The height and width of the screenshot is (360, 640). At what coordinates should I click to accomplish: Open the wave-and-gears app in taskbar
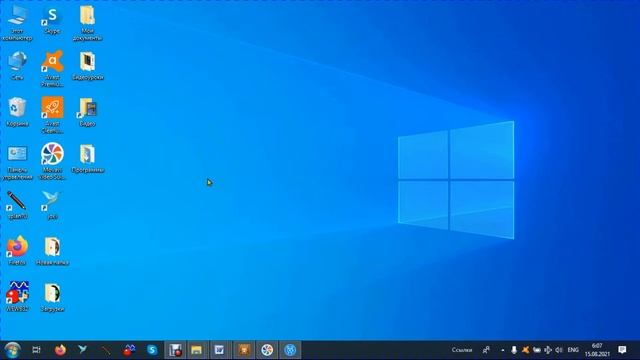click(x=129, y=350)
